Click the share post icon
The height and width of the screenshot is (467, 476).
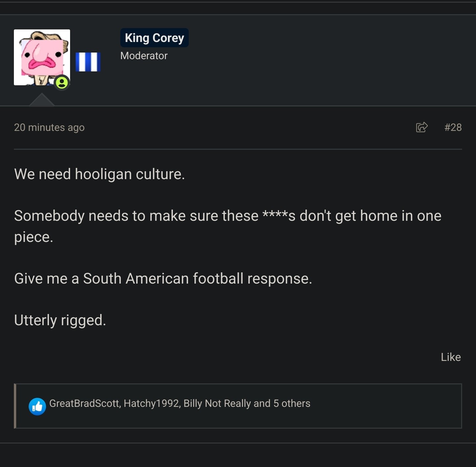tap(422, 127)
